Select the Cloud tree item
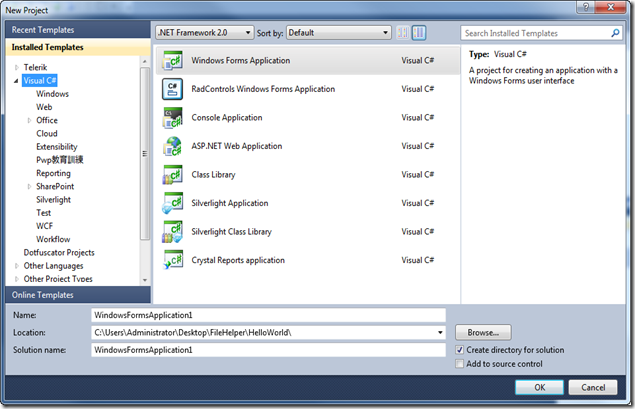This screenshot has height=409, width=635. [x=47, y=134]
